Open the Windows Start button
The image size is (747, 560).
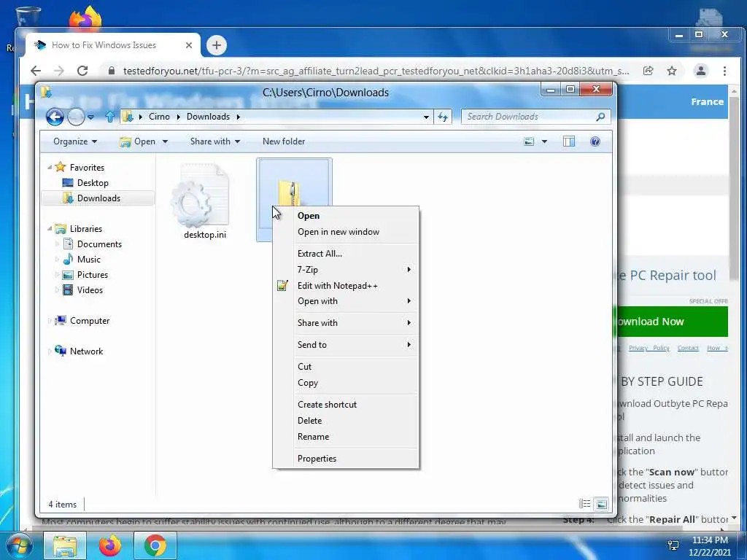(18, 545)
